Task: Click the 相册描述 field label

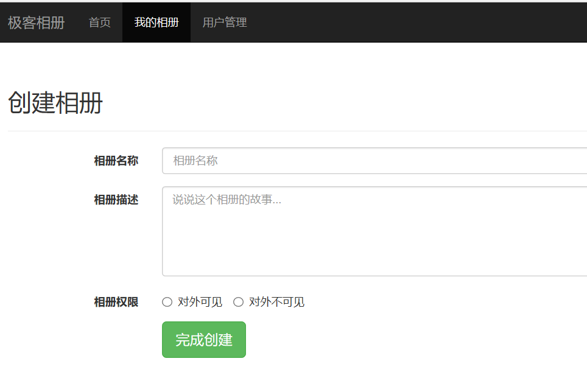Action: point(116,200)
